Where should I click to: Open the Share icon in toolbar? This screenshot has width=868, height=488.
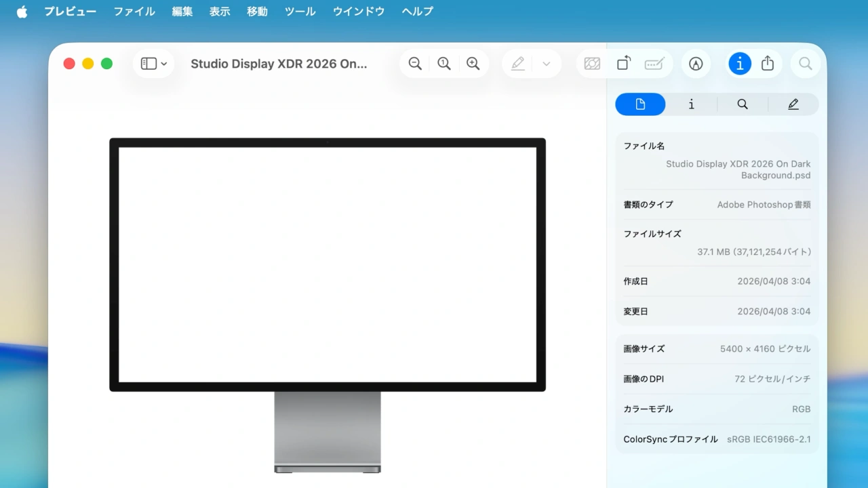[x=767, y=63]
